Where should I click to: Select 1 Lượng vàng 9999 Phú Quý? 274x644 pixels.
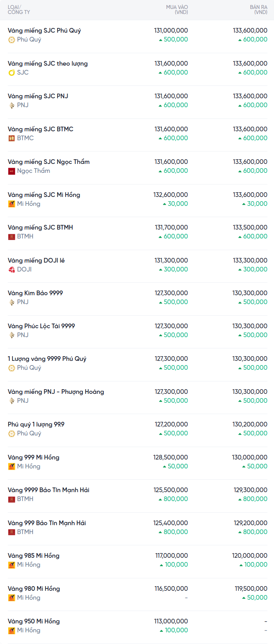pyautogui.click(x=47, y=359)
